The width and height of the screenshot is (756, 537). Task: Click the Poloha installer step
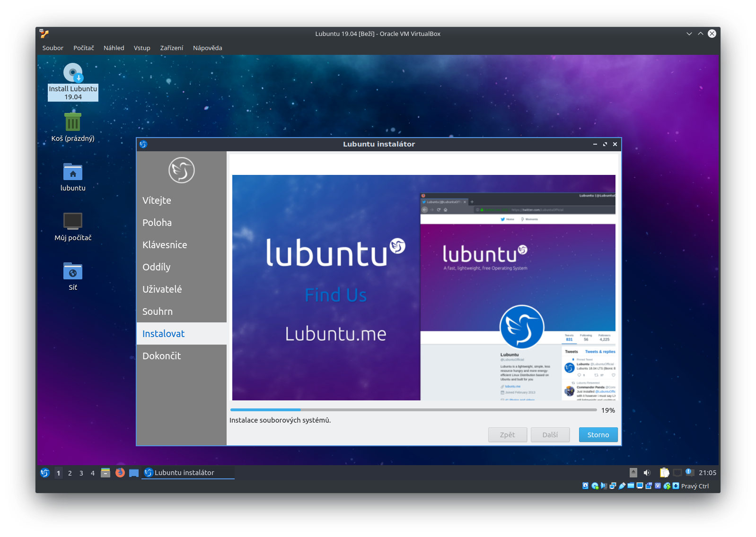click(182, 223)
